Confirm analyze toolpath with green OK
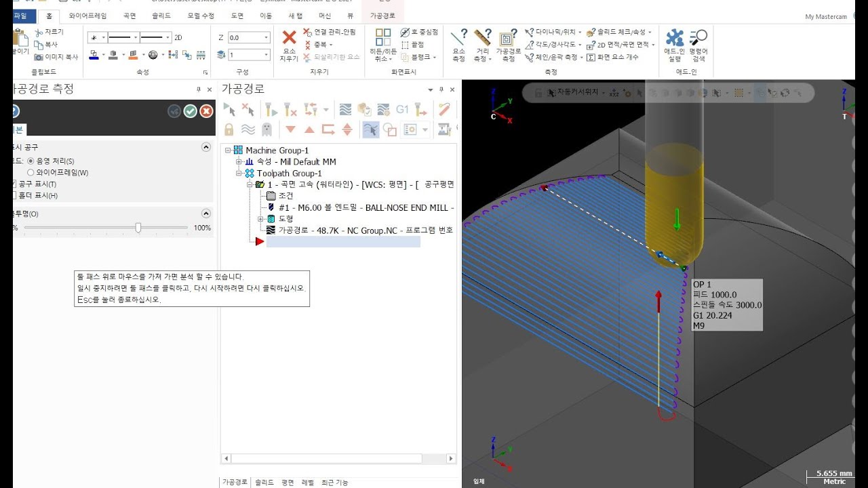 point(191,111)
